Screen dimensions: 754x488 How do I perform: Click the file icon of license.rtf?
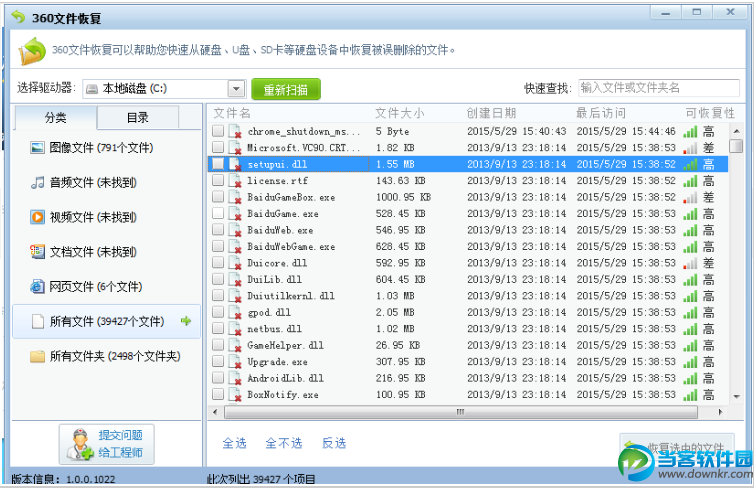tap(235, 181)
